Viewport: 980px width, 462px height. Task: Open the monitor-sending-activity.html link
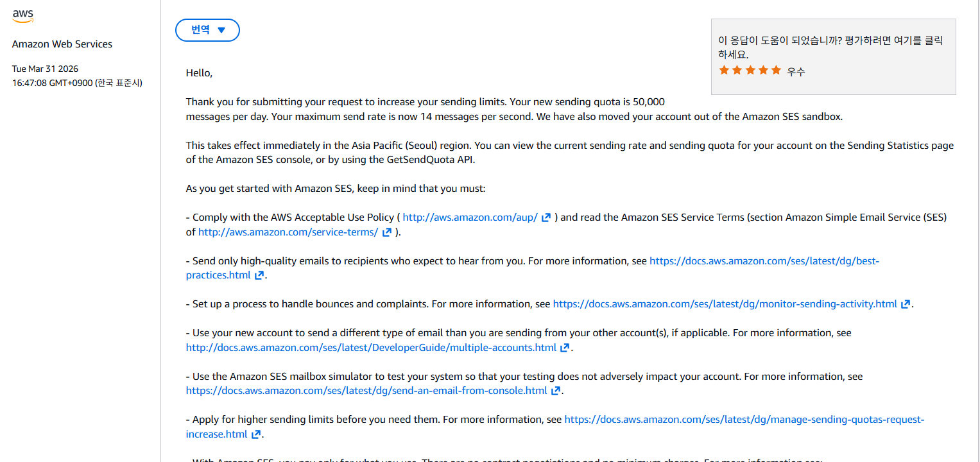(x=725, y=304)
